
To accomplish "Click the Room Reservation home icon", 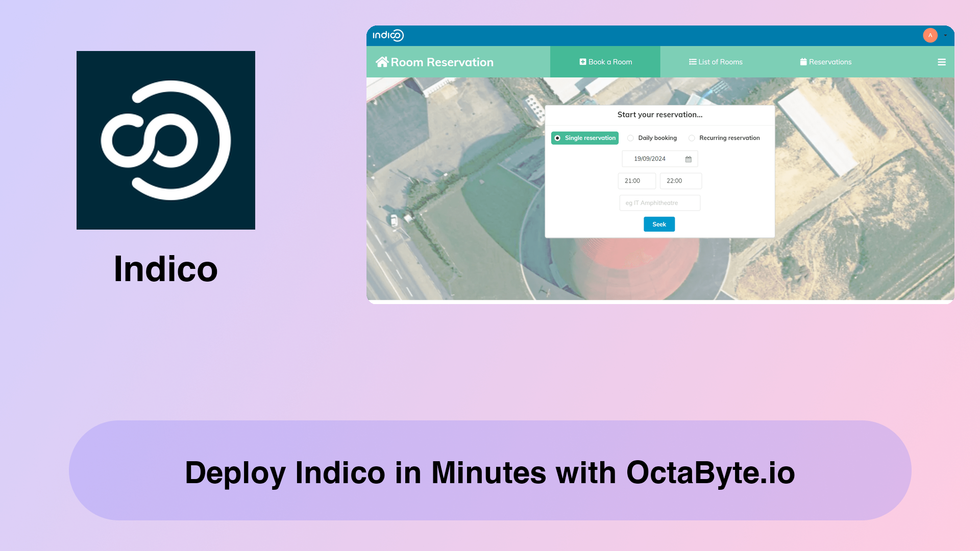I will (382, 61).
